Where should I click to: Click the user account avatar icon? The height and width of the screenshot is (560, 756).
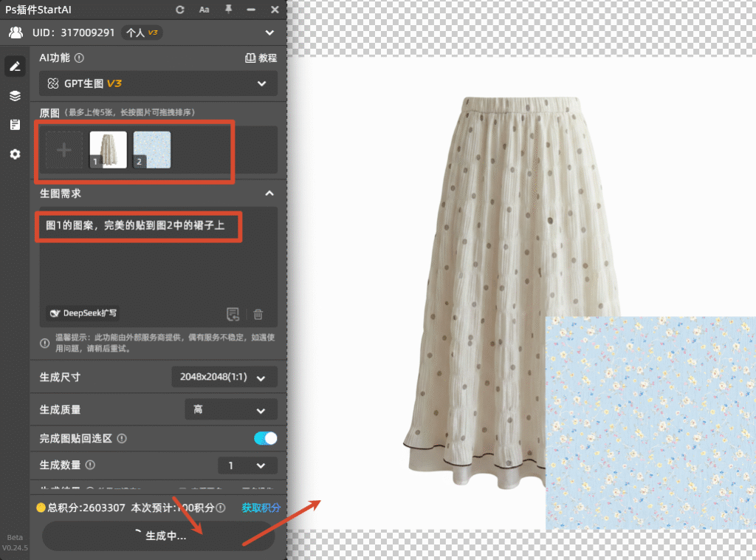tap(16, 33)
